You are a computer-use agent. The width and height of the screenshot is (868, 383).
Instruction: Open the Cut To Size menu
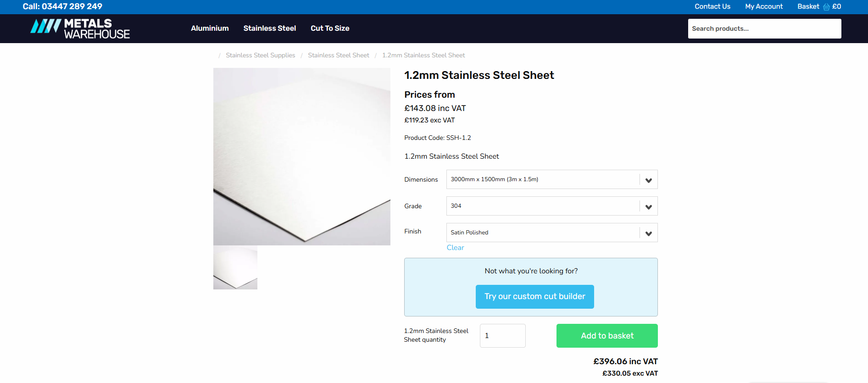(330, 28)
